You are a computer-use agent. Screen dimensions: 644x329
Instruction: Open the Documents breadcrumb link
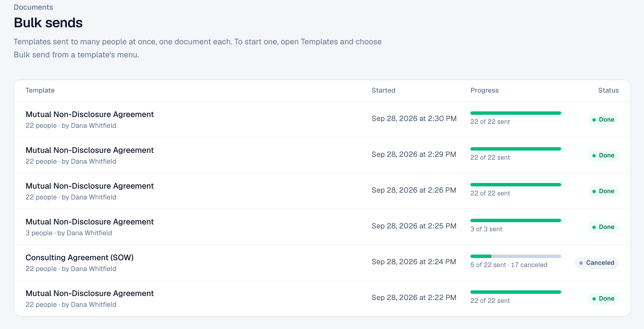(33, 7)
